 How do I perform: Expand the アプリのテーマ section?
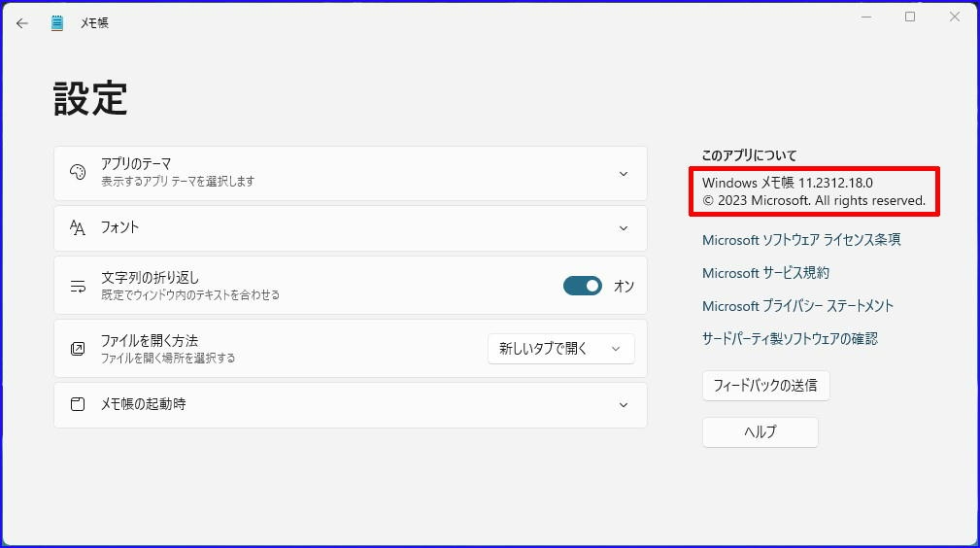[x=350, y=173]
